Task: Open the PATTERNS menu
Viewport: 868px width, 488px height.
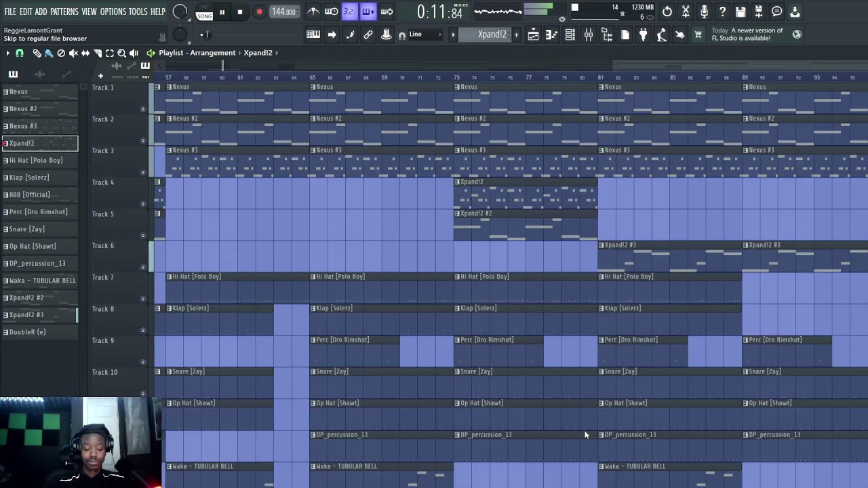Action: [x=64, y=12]
